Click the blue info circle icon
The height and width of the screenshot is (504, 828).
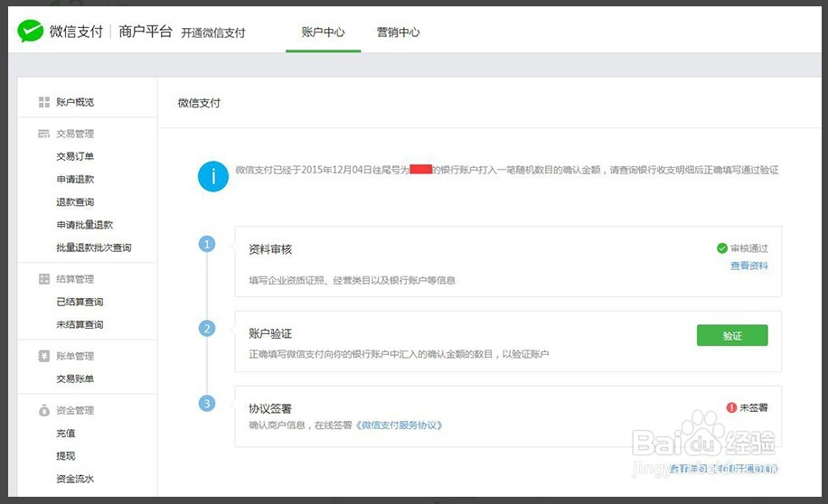pyautogui.click(x=213, y=177)
